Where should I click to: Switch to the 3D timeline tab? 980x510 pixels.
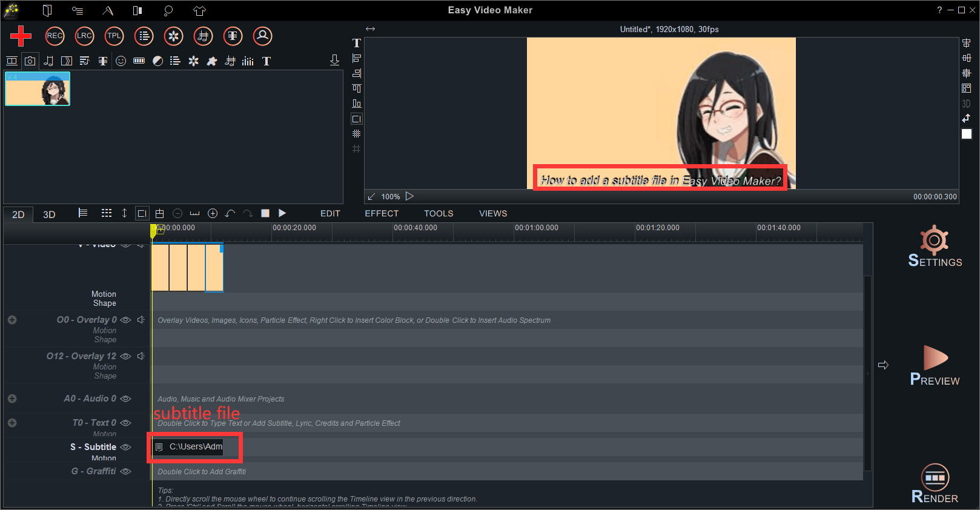click(x=49, y=214)
